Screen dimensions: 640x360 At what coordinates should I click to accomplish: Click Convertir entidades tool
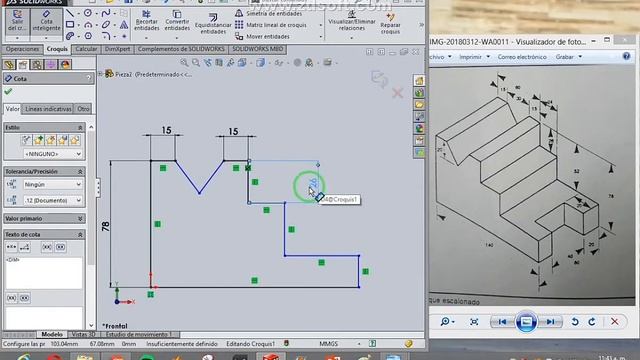click(177, 21)
